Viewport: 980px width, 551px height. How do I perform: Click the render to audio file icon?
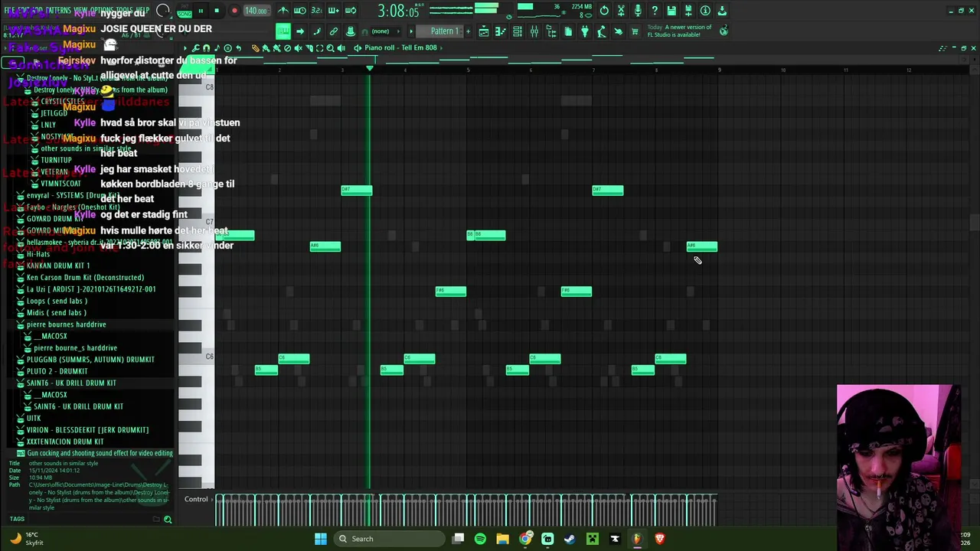688,11
